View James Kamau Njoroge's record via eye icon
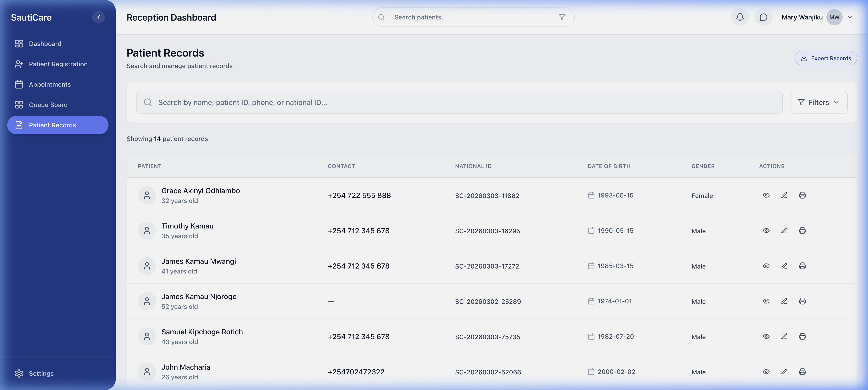This screenshot has width=868, height=390. (x=766, y=301)
